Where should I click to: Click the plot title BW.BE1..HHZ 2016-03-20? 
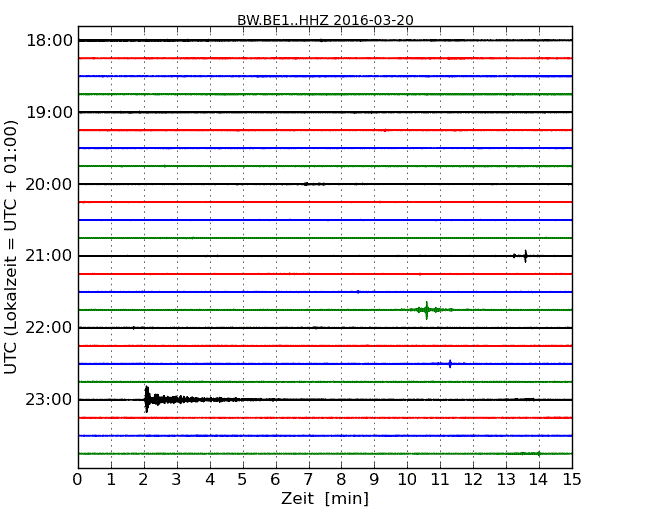tap(325, 20)
